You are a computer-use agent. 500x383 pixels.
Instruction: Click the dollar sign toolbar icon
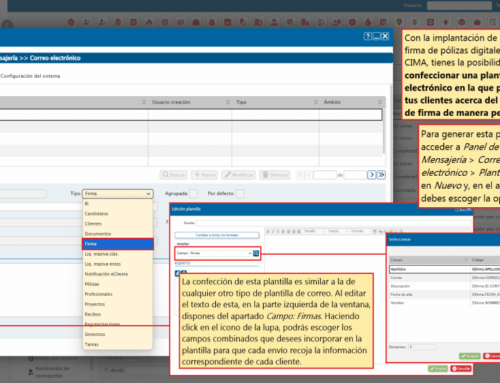pyautogui.click(x=414, y=22)
